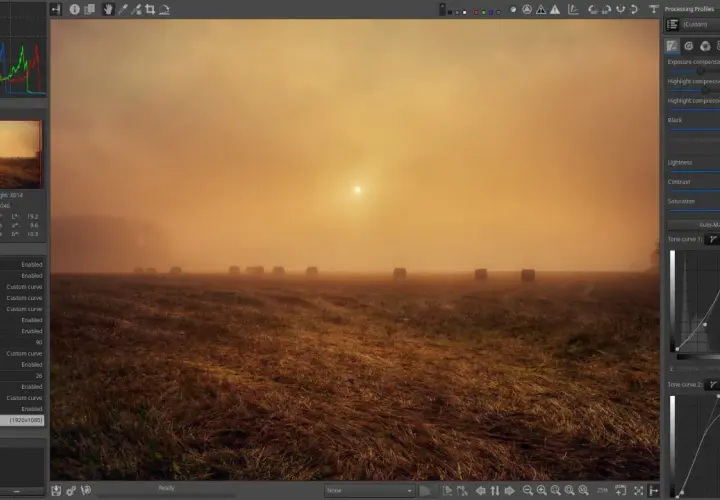Click the 25% zoom level readout
This screenshot has height=500, width=720.
602,490
